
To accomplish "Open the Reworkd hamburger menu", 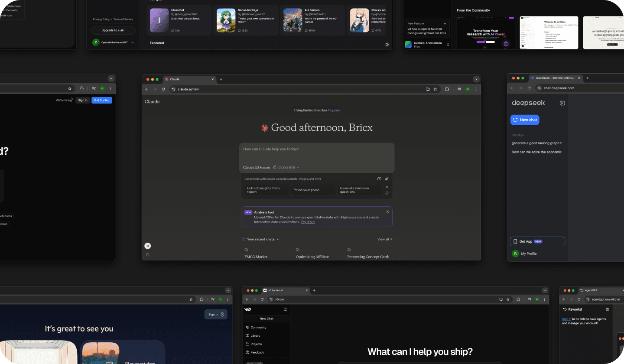I will pyautogui.click(x=608, y=309).
